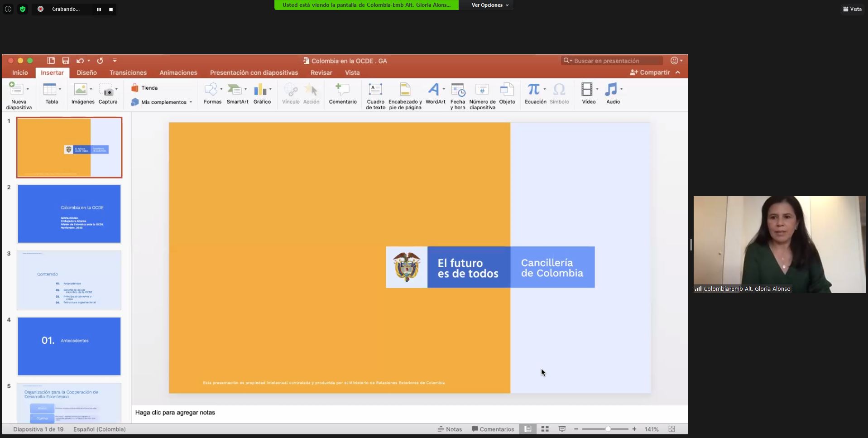Screen dimensions: 868x438
Task: Open the Tienda add-in store
Action: pos(144,88)
